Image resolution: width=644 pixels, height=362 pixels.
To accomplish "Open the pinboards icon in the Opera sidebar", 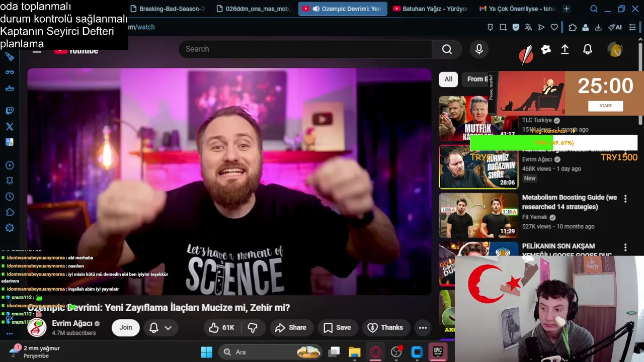I will [x=10, y=181].
